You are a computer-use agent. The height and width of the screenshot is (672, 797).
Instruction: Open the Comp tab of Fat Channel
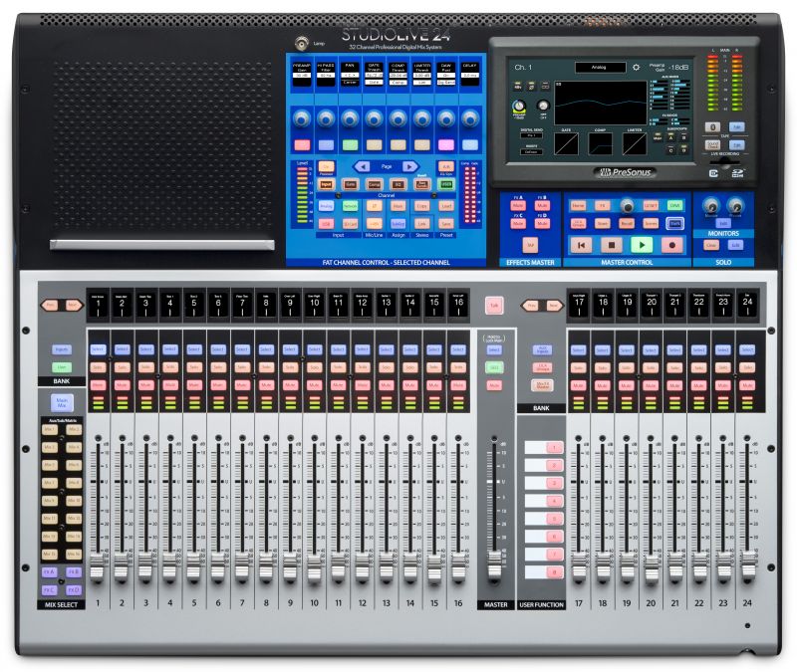375,184
